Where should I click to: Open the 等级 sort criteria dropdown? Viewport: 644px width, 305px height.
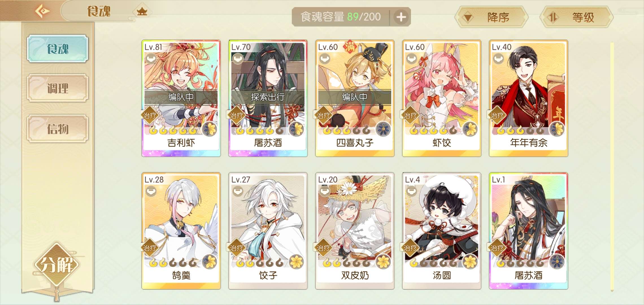tap(576, 17)
